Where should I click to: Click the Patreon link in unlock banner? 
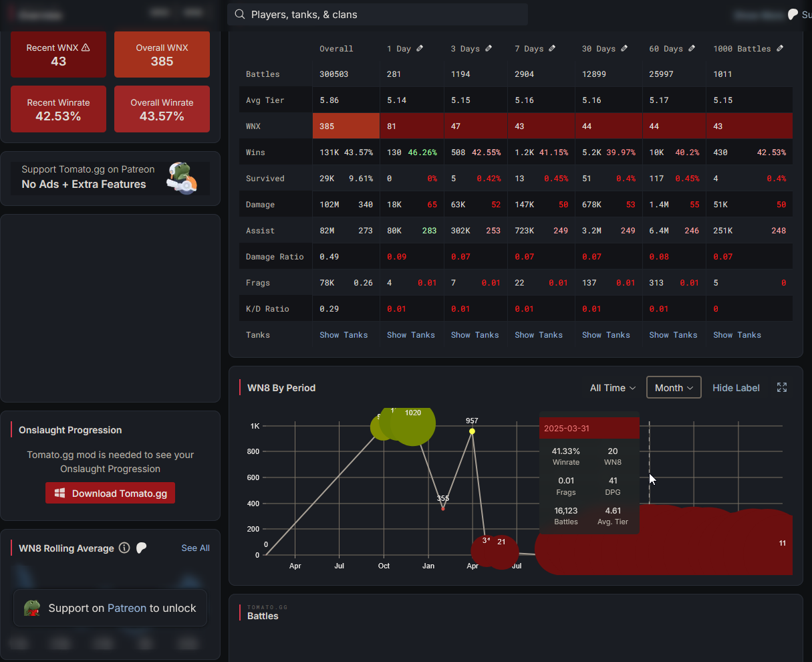(x=126, y=609)
